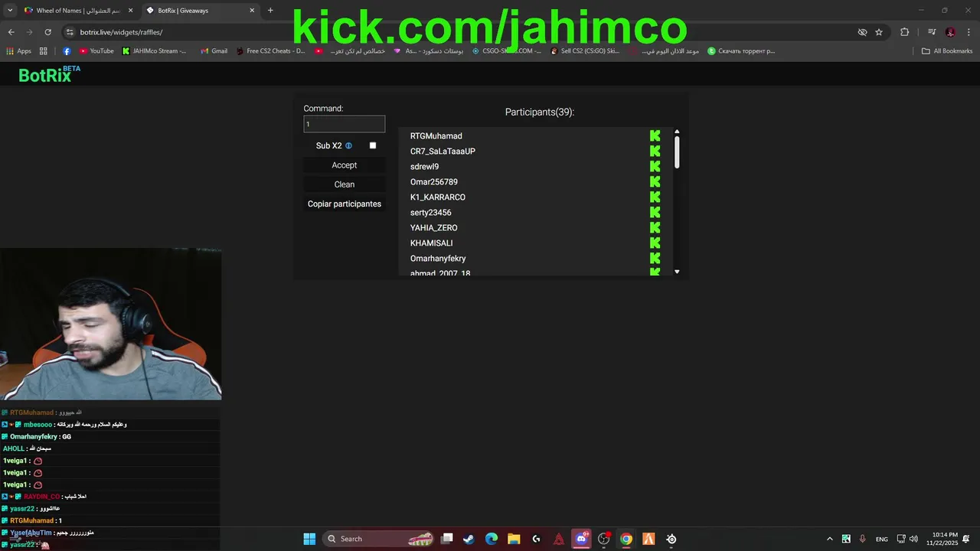Image resolution: width=980 pixels, height=551 pixels.
Task: Click the Accept button
Action: point(345,165)
